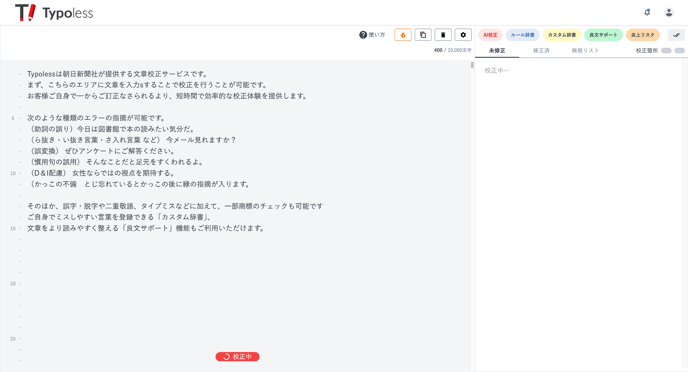Open the gear settings icon
This screenshot has height=372, width=688.
(x=463, y=35)
